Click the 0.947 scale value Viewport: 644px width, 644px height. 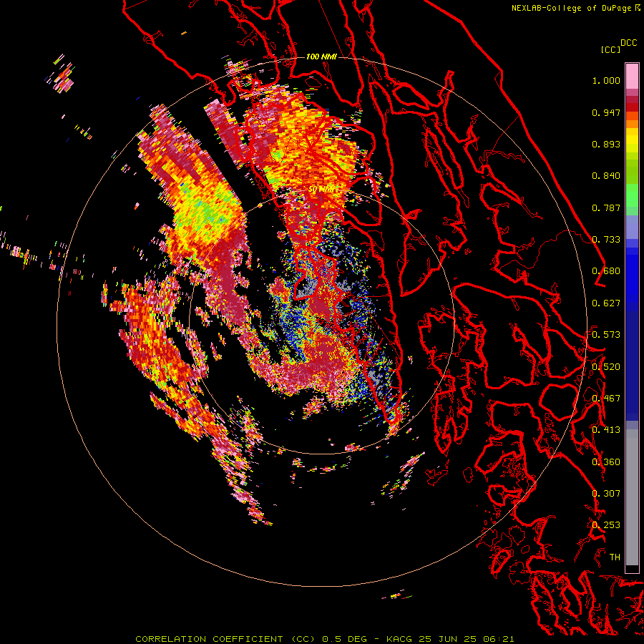(x=606, y=112)
